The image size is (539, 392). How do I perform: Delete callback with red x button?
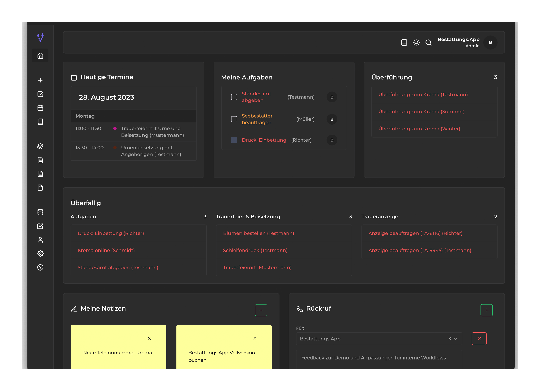pyautogui.click(x=479, y=339)
